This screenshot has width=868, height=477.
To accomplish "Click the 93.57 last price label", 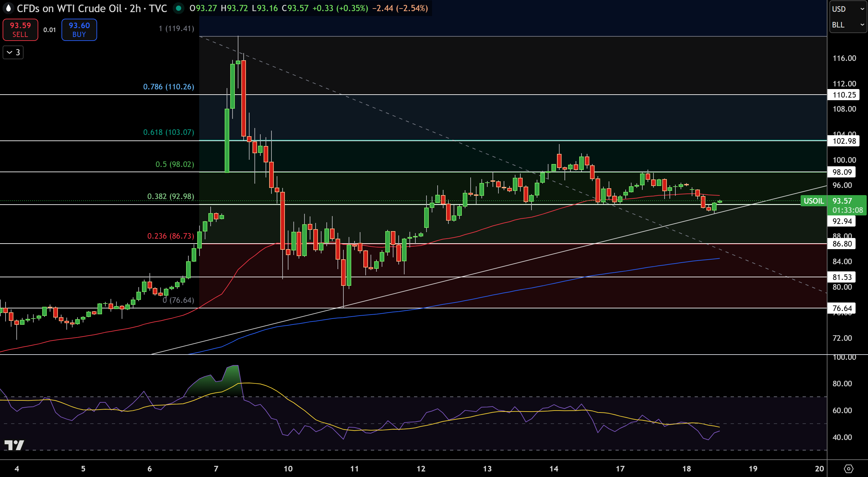I will click(842, 201).
